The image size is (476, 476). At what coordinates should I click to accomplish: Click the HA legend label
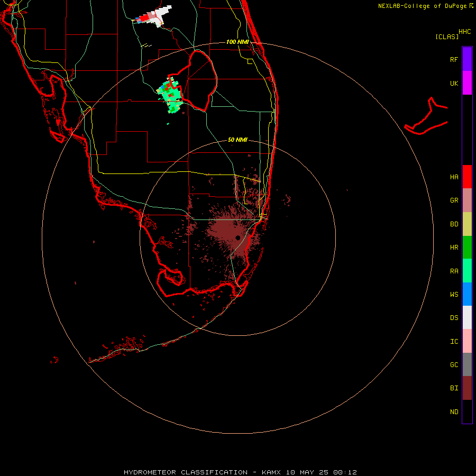click(454, 177)
